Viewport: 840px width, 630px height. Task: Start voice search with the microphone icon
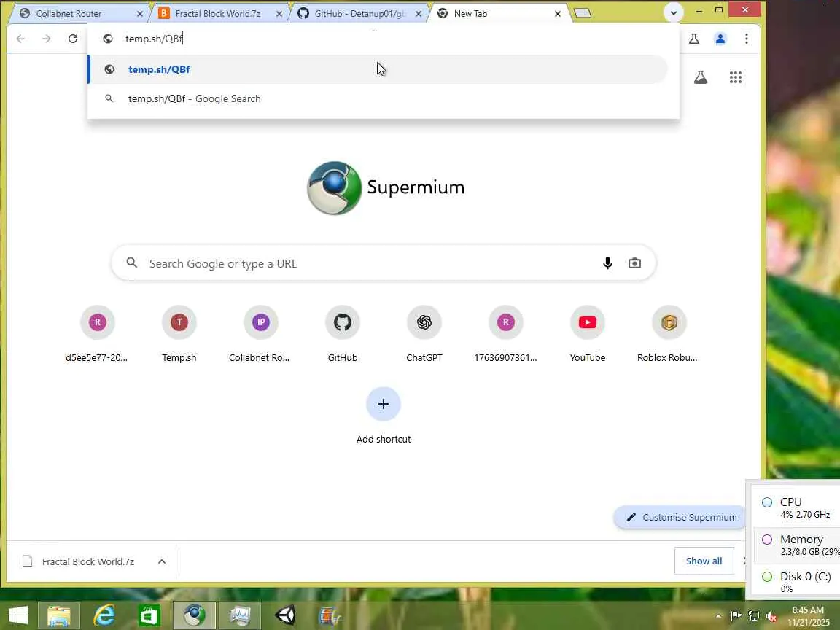click(607, 263)
